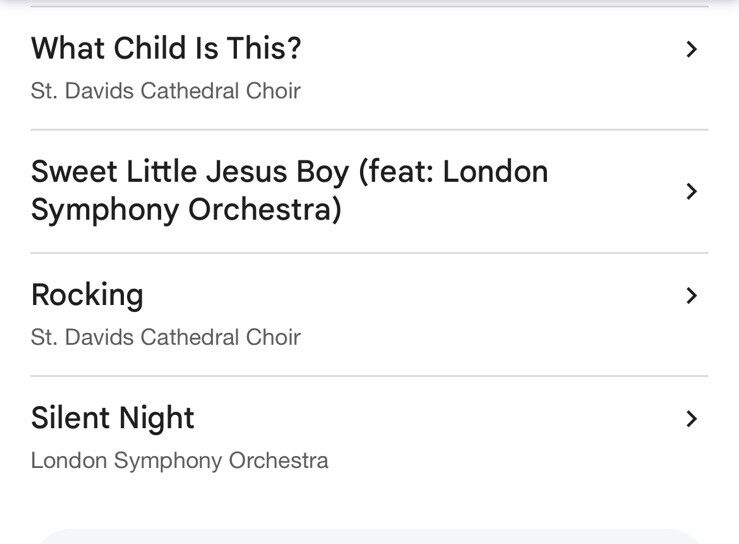Choose the Silent Night song title
The width and height of the screenshot is (739, 544).
click(113, 418)
